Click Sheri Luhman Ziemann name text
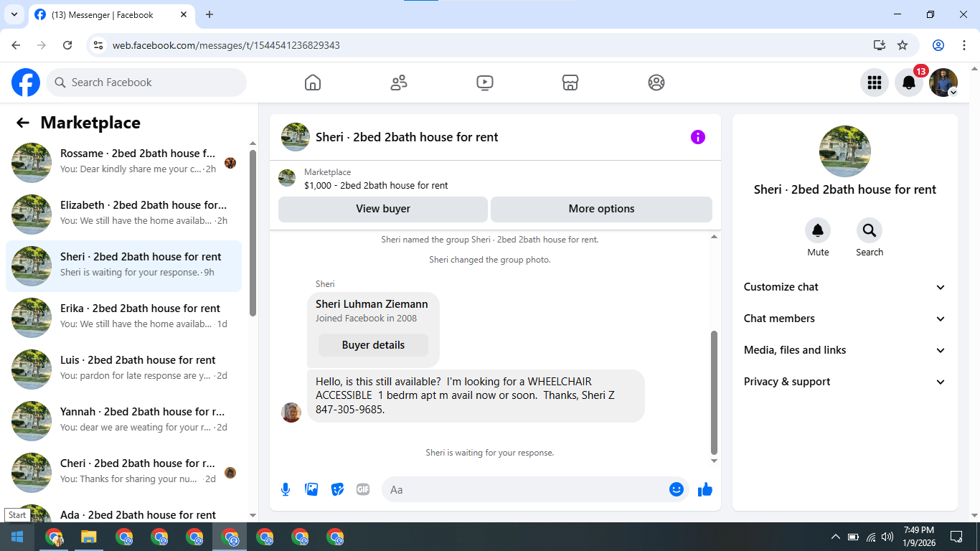Screen dimensions: 980x551 (372, 304)
